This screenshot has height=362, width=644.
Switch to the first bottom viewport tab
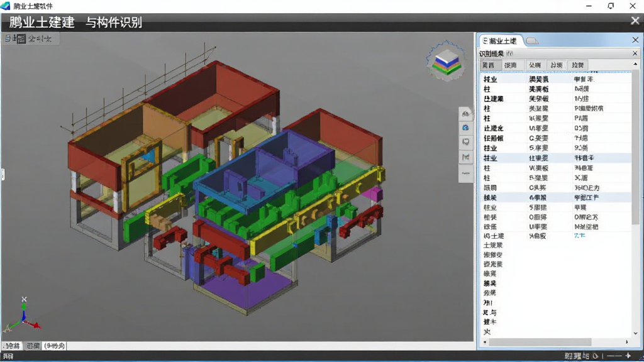(11, 346)
